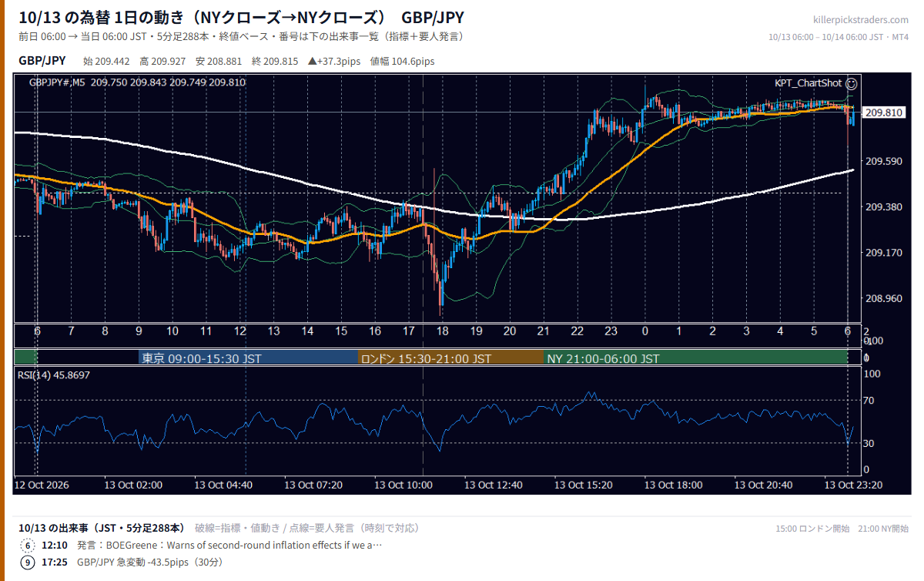Click the time axis label '13 Oct 10:00'
This screenshot has height=581, width=924.
403,485
